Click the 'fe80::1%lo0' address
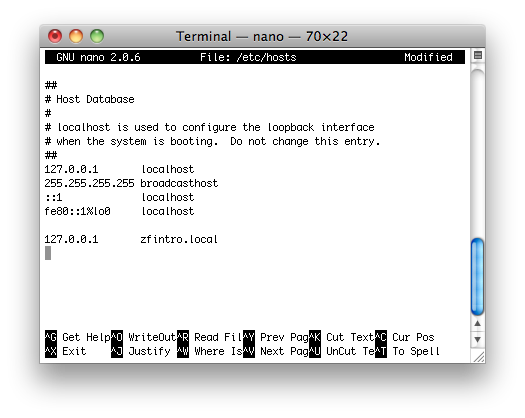 pos(77,211)
